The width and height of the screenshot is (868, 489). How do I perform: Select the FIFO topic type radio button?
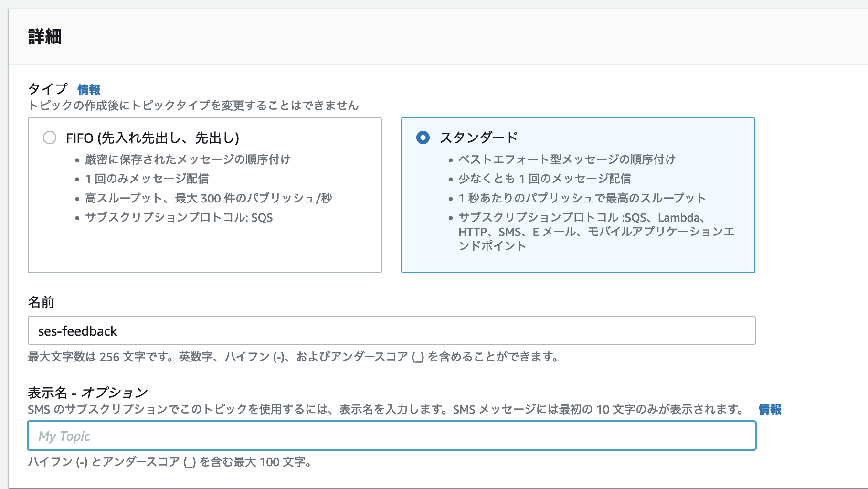49,138
